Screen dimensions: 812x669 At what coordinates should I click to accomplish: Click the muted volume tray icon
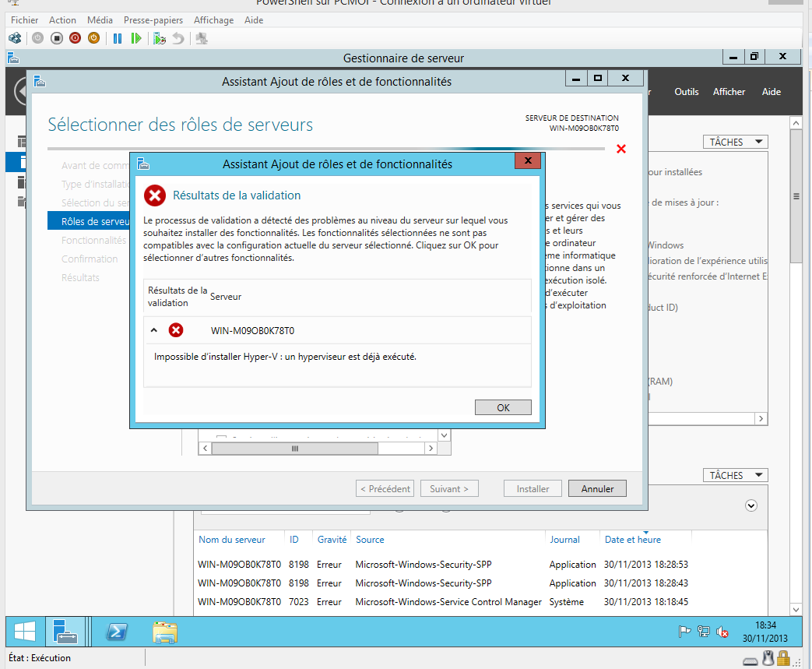pos(722,632)
